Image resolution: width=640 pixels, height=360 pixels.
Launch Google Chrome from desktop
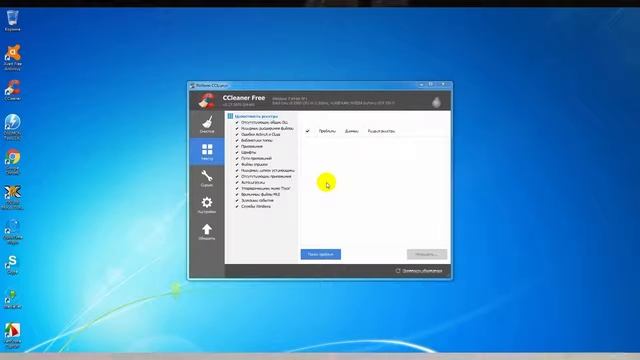pyautogui.click(x=13, y=162)
